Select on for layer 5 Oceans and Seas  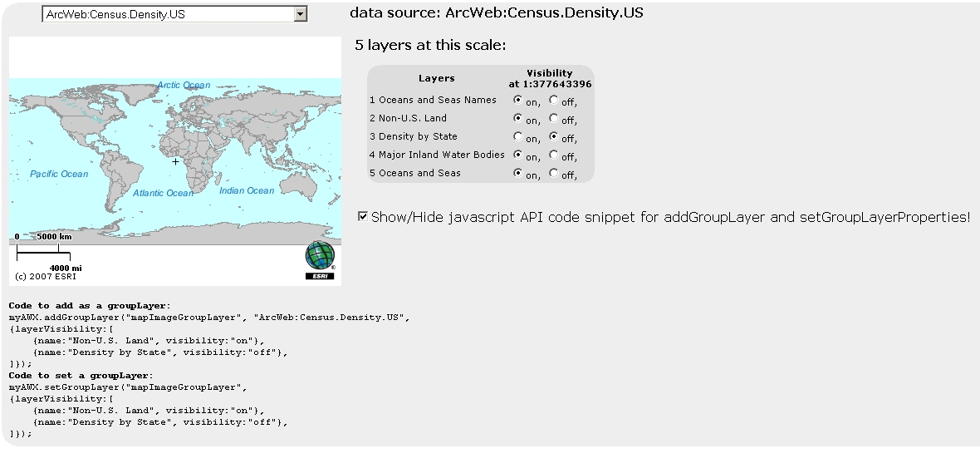[517, 173]
